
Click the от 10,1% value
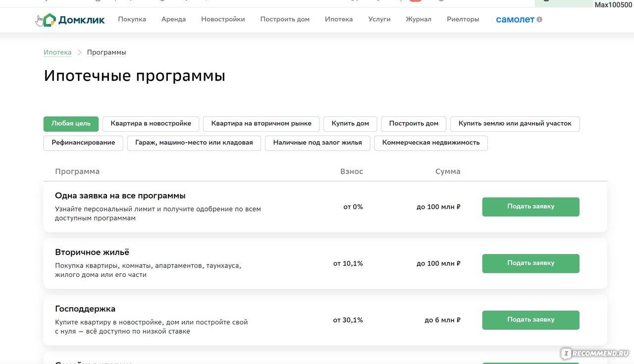coord(348,263)
